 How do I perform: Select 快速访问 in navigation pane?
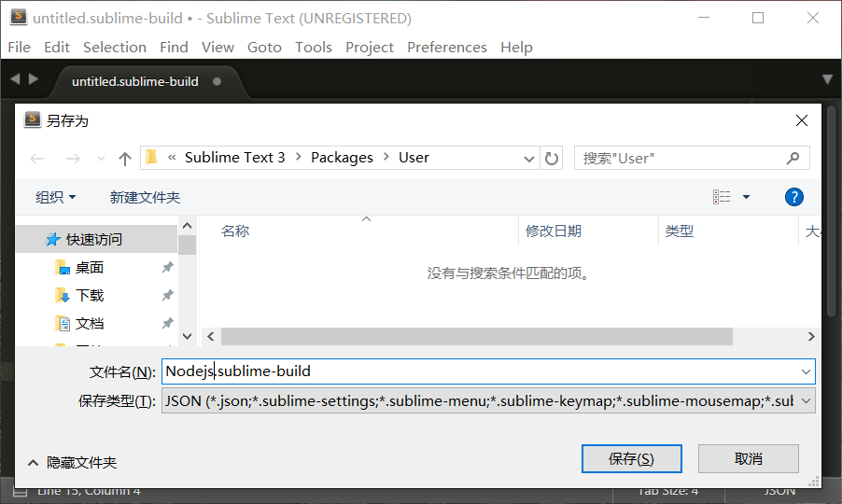tap(97, 239)
